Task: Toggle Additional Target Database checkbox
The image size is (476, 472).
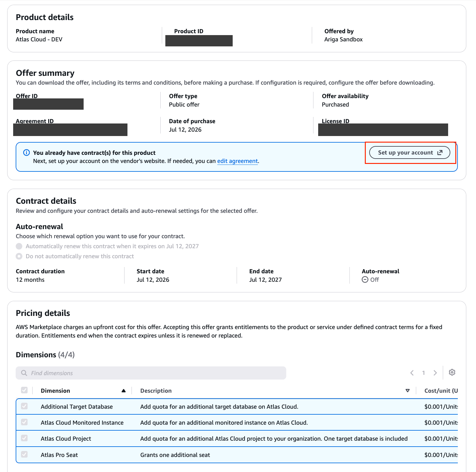Action: pos(24,406)
